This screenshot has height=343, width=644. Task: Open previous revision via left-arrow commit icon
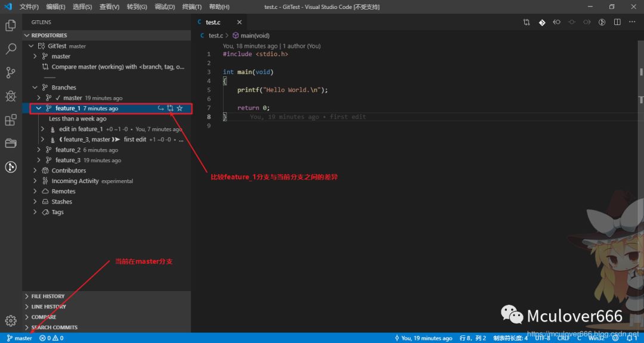coord(556,22)
